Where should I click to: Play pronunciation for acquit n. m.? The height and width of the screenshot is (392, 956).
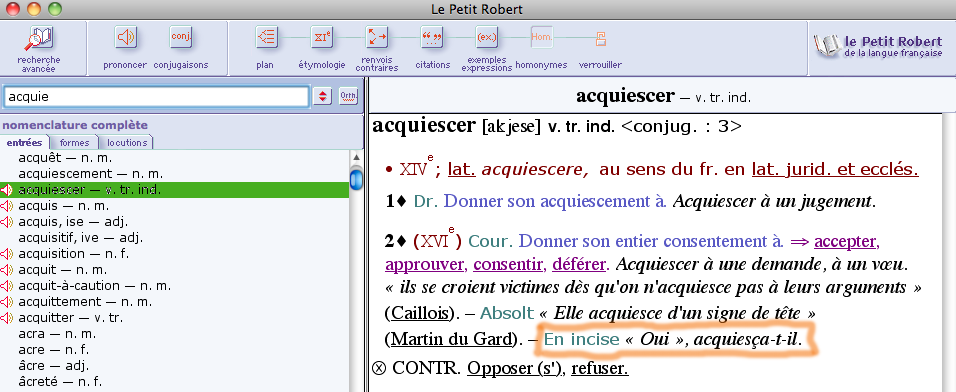[x=7, y=269]
